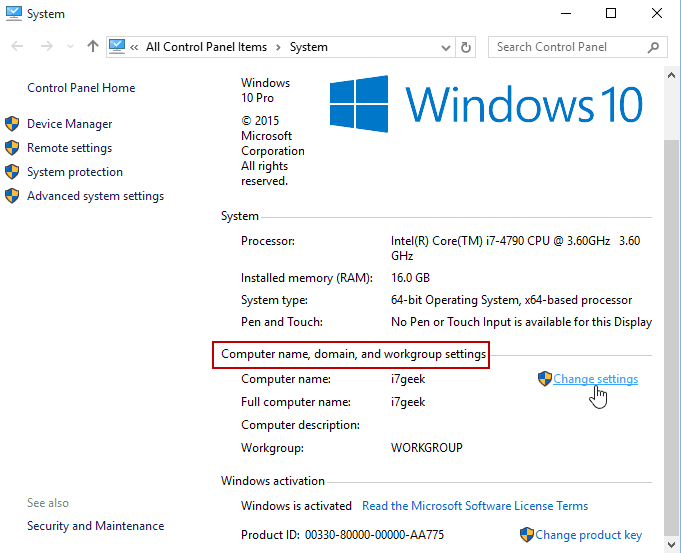Click the shield icon beside Device Manager
Image resolution: width=681 pixels, height=553 pixels.
12,124
